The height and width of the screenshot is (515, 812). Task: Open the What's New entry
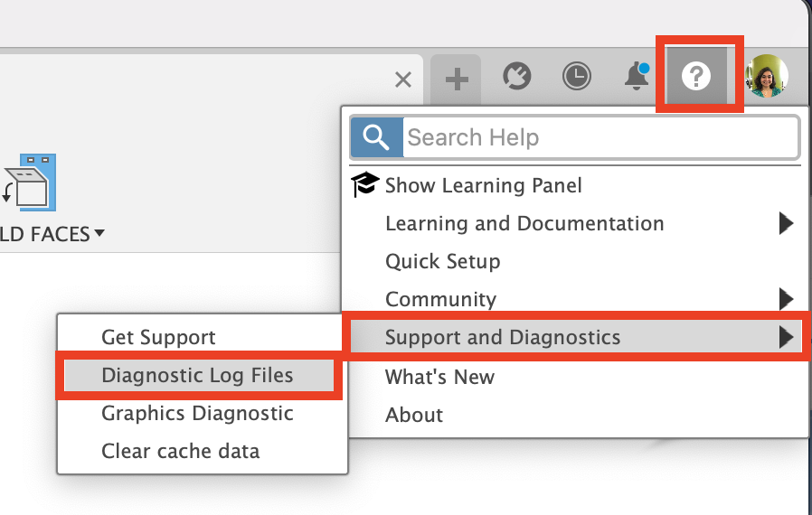click(x=439, y=377)
